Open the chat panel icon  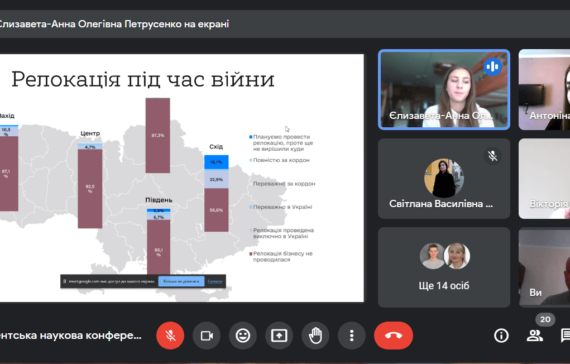click(565, 335)
